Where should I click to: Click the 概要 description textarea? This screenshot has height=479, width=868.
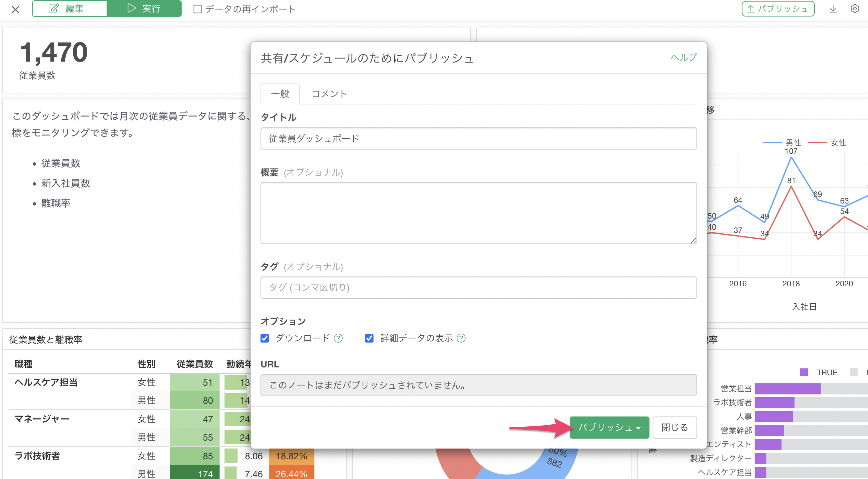pos(478,213)
